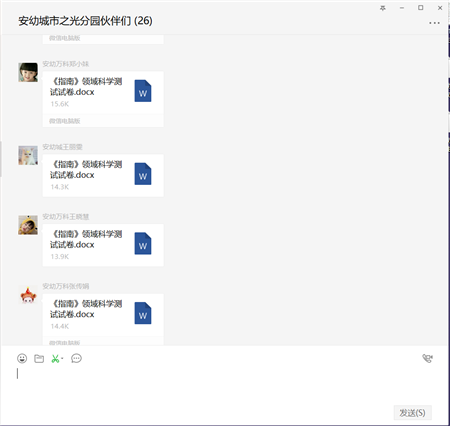Viewport: 450px width, 426px height.
Task: Select the screenshot scissors tool
Action: point(55,359)
